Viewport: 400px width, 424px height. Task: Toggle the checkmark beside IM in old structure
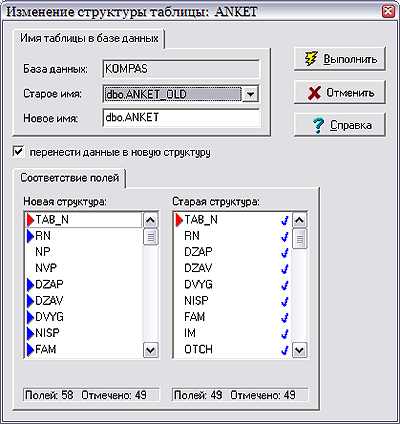(x=285, y=333)
